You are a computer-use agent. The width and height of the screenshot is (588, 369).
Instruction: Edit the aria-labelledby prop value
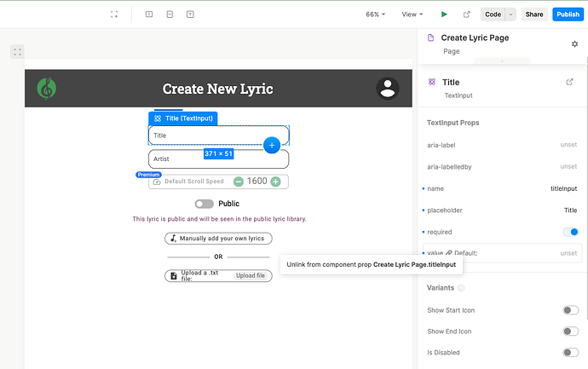point(568,166)
